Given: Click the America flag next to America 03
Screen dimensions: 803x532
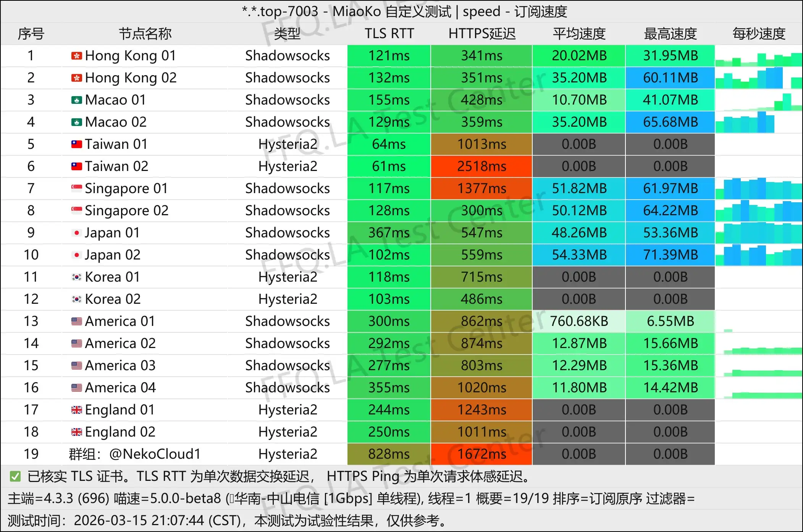Looking at the screenshot, I should point(76,365).
